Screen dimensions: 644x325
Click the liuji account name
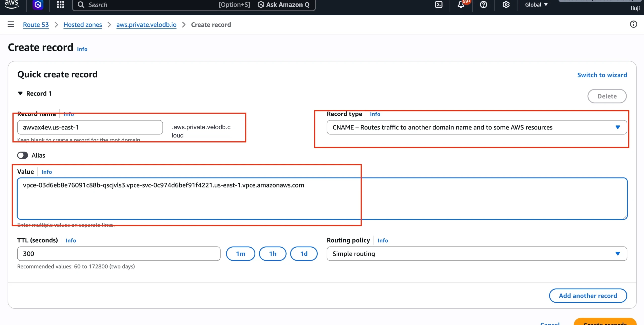pos(635,8)
